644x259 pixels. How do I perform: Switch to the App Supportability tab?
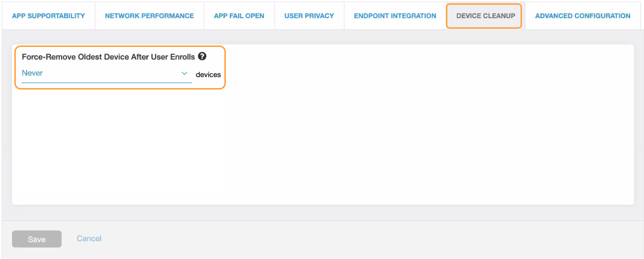48,16
